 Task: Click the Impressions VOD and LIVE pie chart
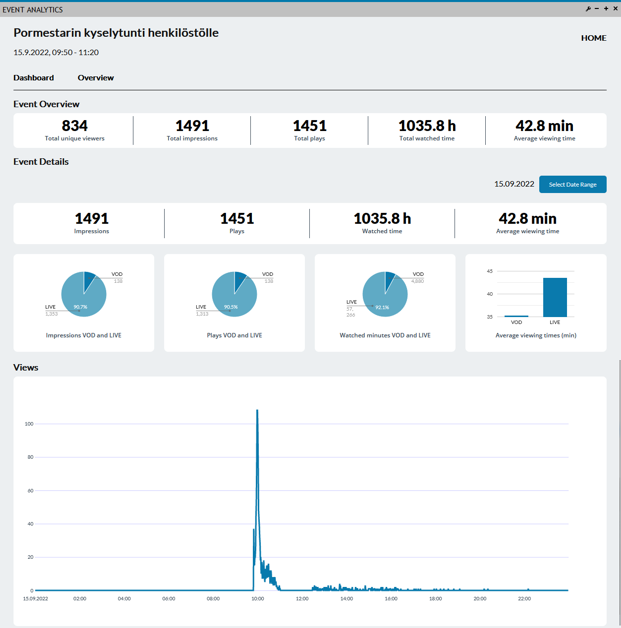pos(84,295)
